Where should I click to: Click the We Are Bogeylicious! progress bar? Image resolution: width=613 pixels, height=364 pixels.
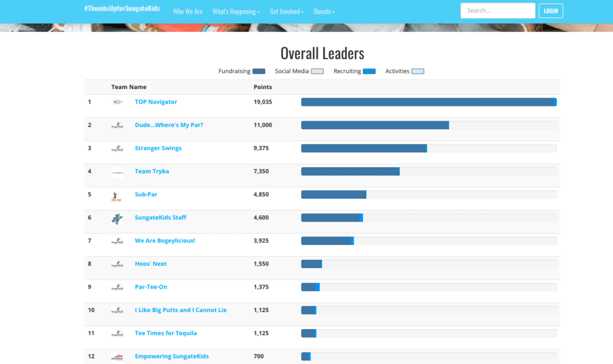point(429,241)
